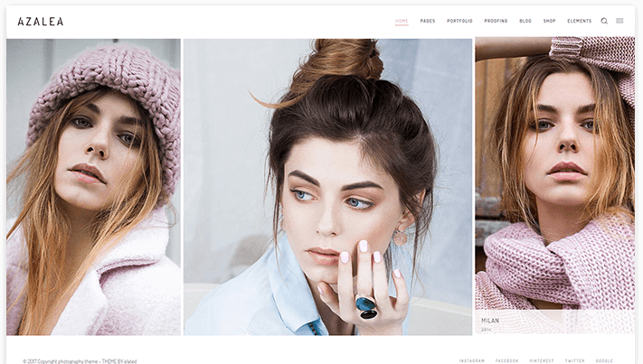This screenshot has width=643, height=364.
Task: Open photo of woman with pink scarf
Action: [x=554, y=172]
